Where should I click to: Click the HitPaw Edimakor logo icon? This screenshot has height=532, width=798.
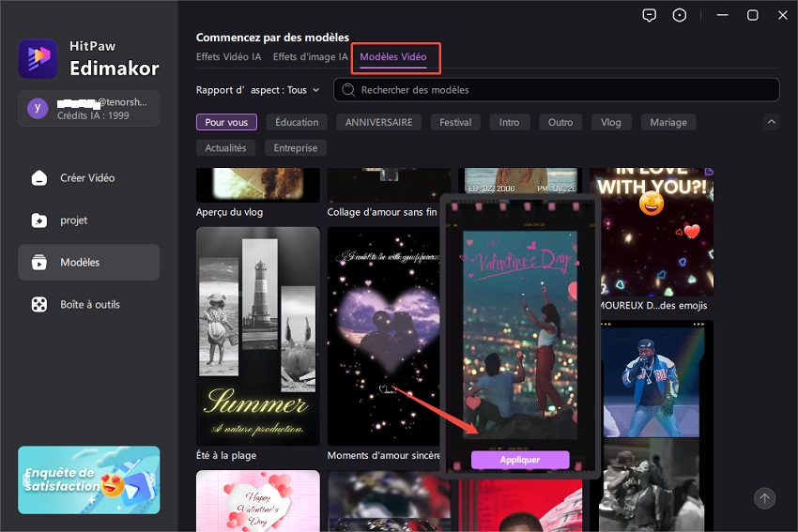(x=38, y=58)
